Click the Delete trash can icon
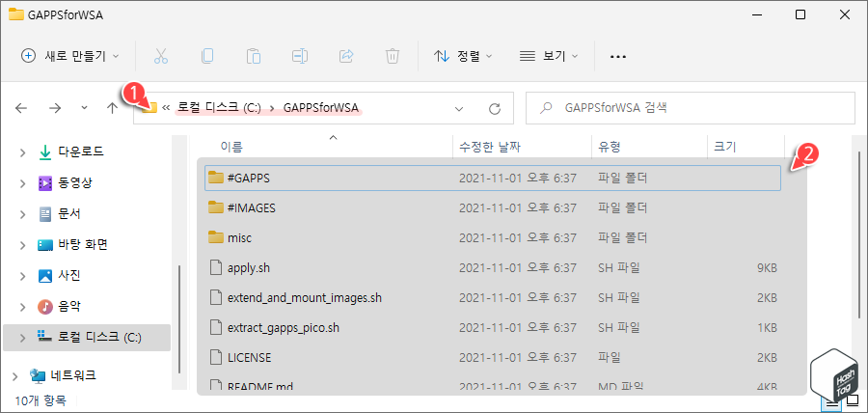 coord(392,56)
